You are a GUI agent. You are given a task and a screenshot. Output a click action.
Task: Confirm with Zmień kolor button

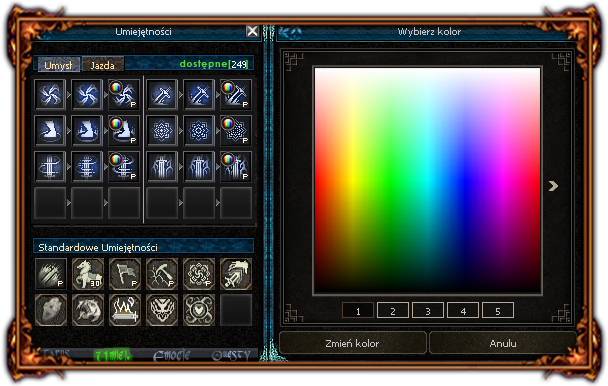(352, 343)
